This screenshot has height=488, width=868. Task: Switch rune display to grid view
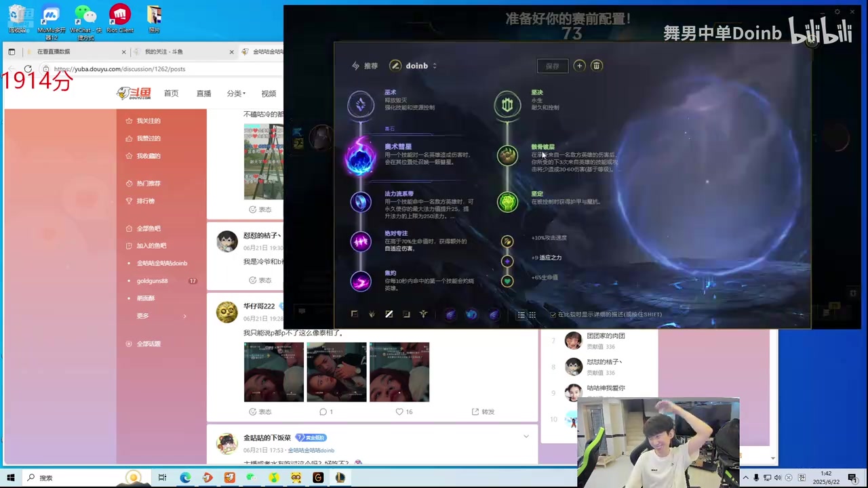point(532,315)
